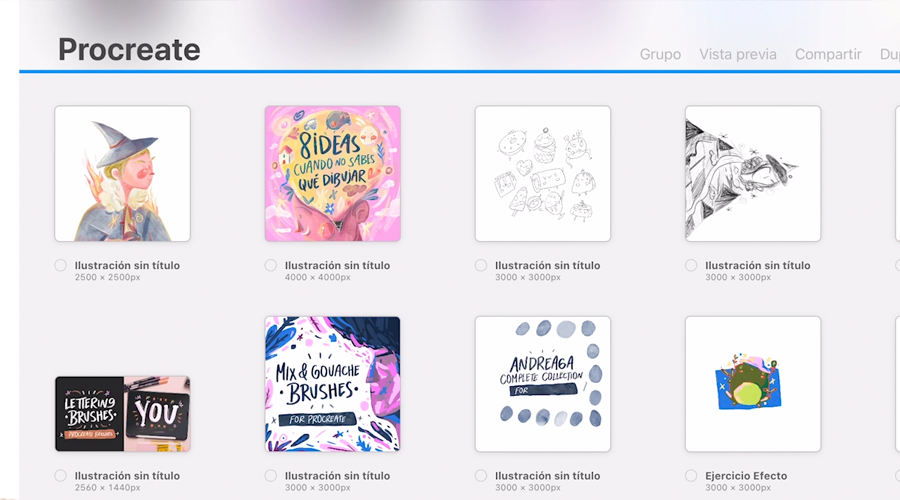Click Grupo in the top menu
Image resolution: width=900 pixels, height=500 pixels.
[660, 54]
